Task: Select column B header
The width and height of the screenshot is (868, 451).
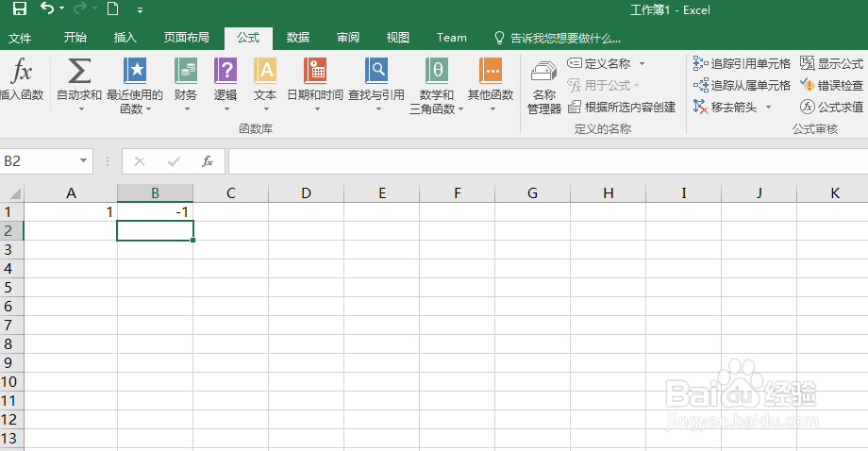Action: [155, 193]
